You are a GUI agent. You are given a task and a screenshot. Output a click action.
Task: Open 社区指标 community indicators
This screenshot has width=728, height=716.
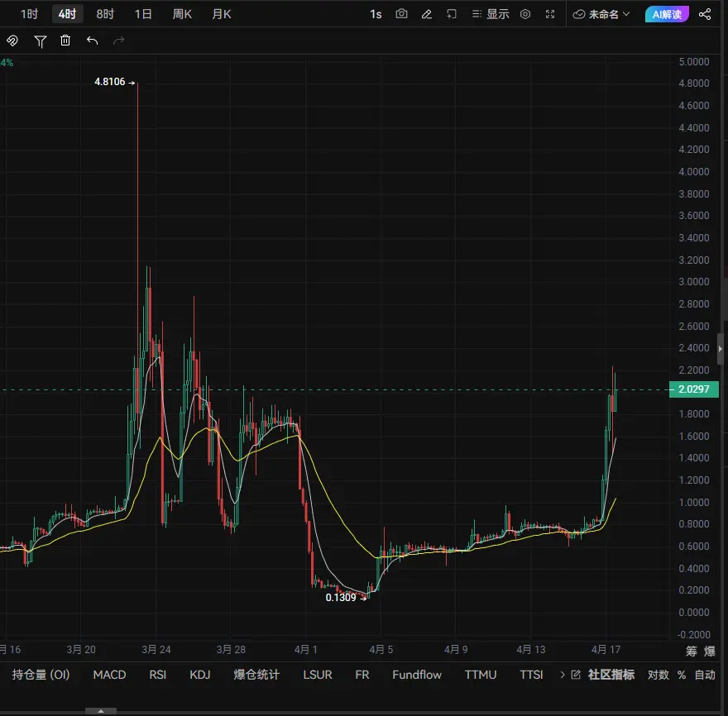click(611, 674)
